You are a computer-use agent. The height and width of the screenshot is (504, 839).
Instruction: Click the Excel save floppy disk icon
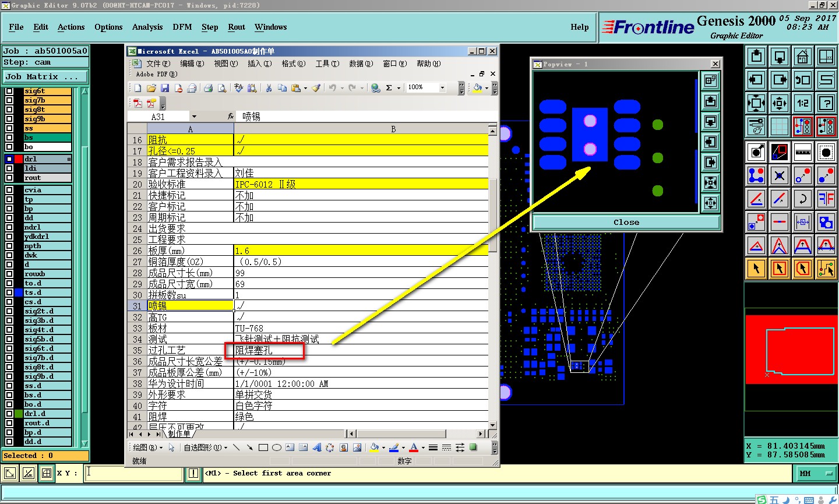tap(165, 88)
